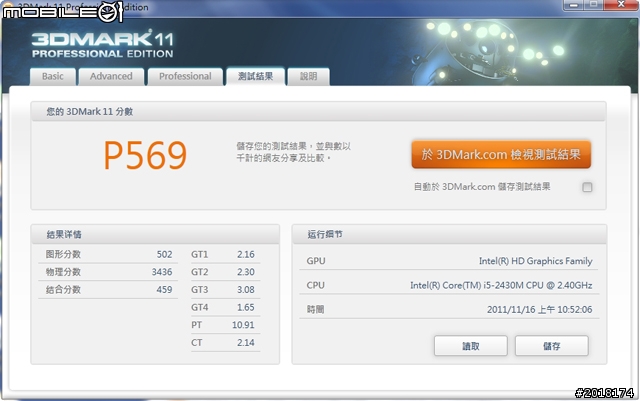Screen dimensions: 640x401
Task: Open the 測試結果 results tab
Action: [x=256, y=76]
